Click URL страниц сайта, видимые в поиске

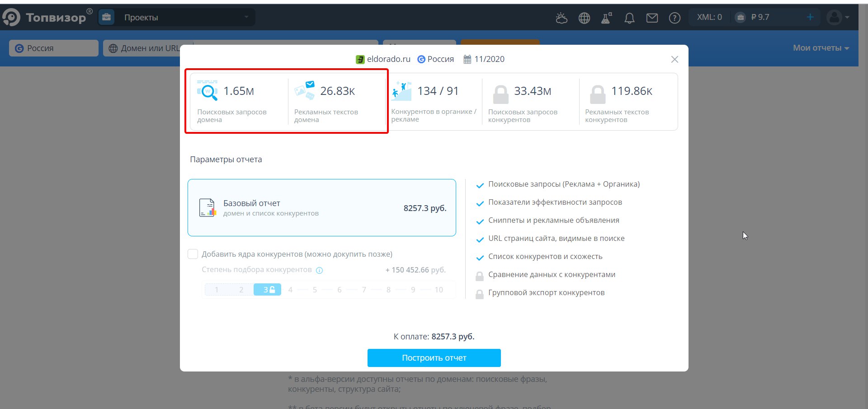pos(557,238)
